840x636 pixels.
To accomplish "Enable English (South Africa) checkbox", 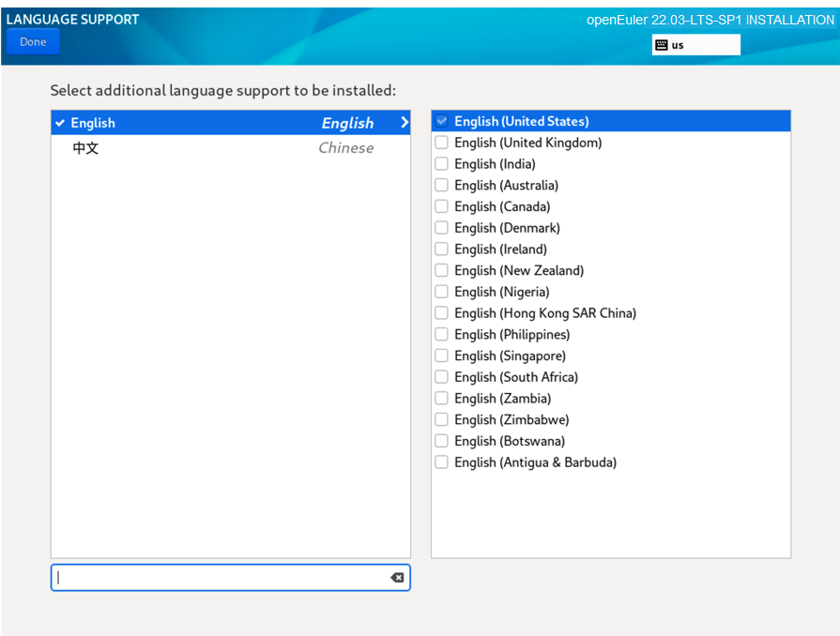I will point(441,377).
